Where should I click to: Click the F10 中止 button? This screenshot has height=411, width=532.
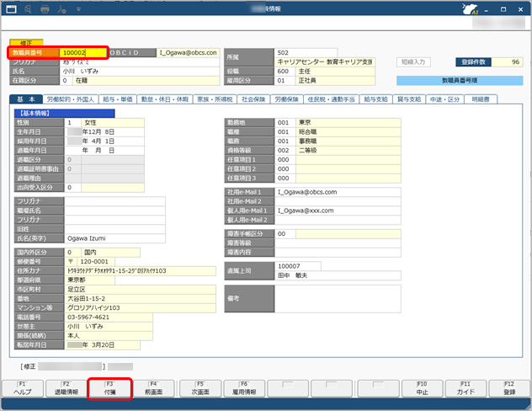[421, 388]
